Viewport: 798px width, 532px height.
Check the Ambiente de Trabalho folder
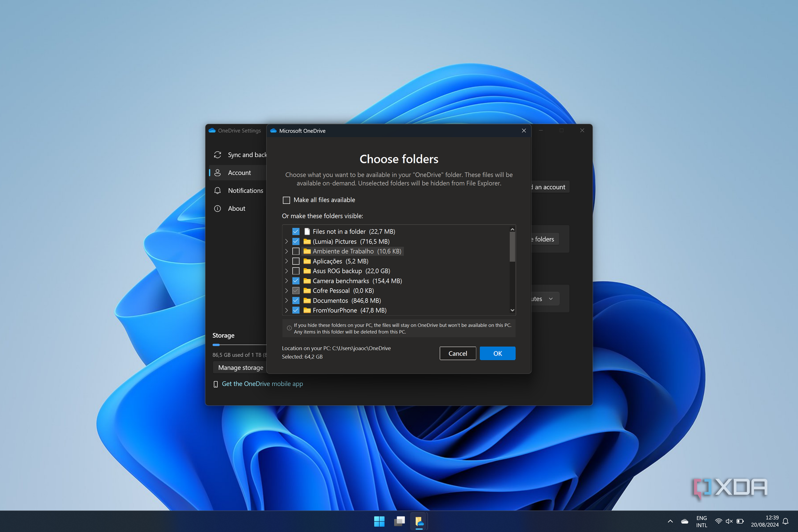pos(296,251)
